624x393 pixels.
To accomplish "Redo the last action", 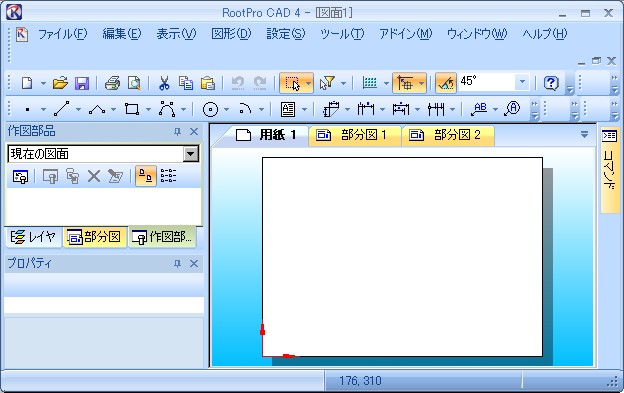I will [260, 83].
